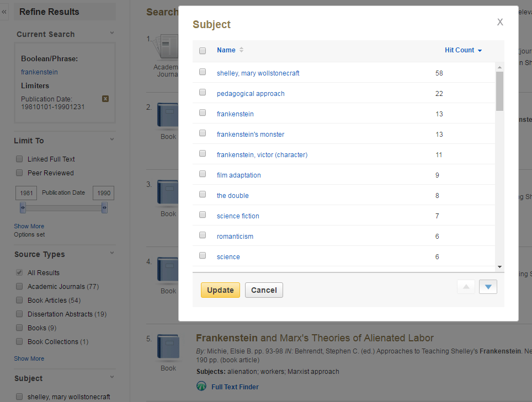Click the academic journal icon for result 1

pyautogui.click(x=166, y=46)
